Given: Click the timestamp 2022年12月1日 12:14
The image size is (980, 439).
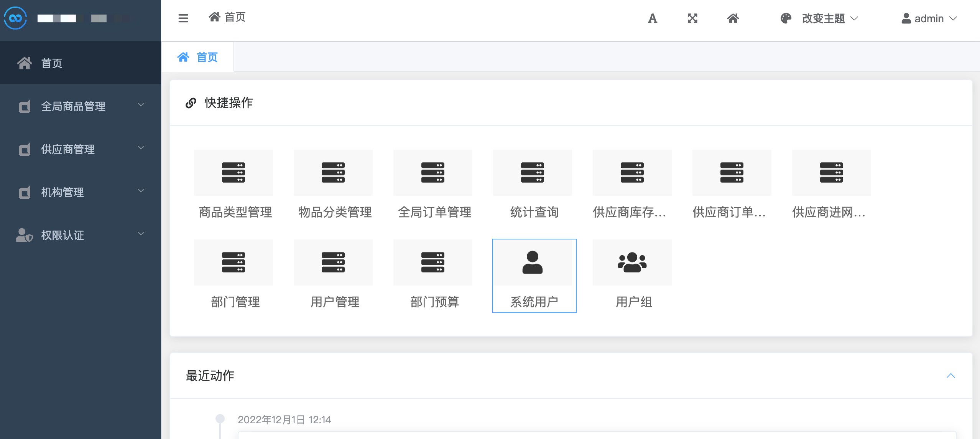Looking at the screenshot, I should 284,420.
